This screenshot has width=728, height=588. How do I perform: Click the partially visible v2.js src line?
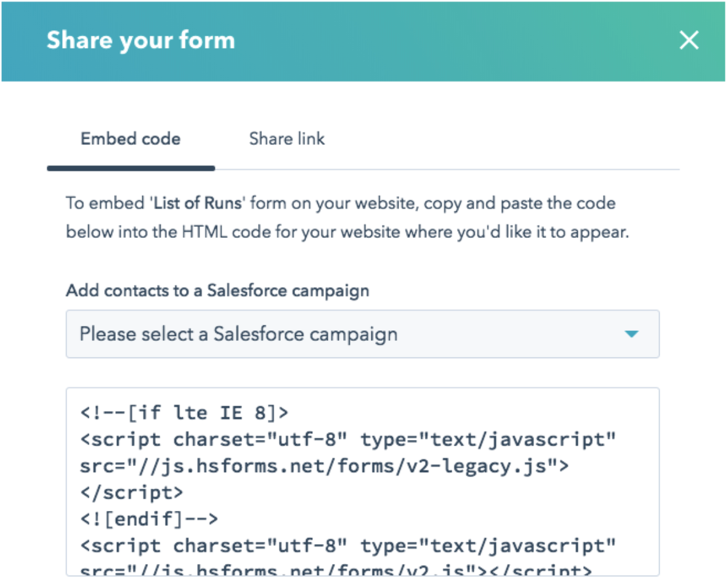(336, 569)
